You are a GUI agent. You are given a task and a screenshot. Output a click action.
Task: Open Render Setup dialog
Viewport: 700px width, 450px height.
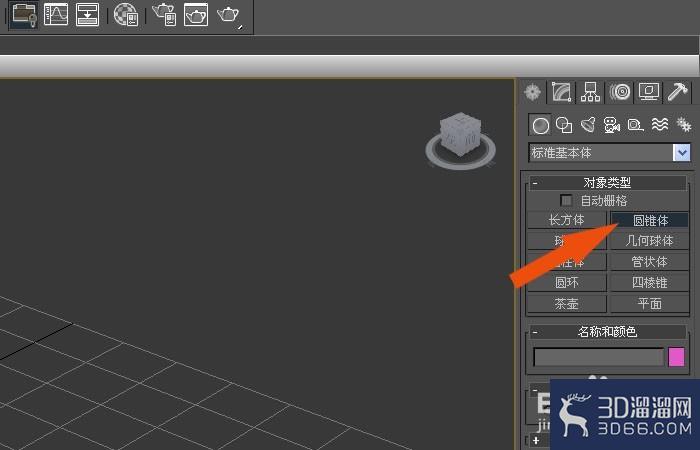coord(164,15)
